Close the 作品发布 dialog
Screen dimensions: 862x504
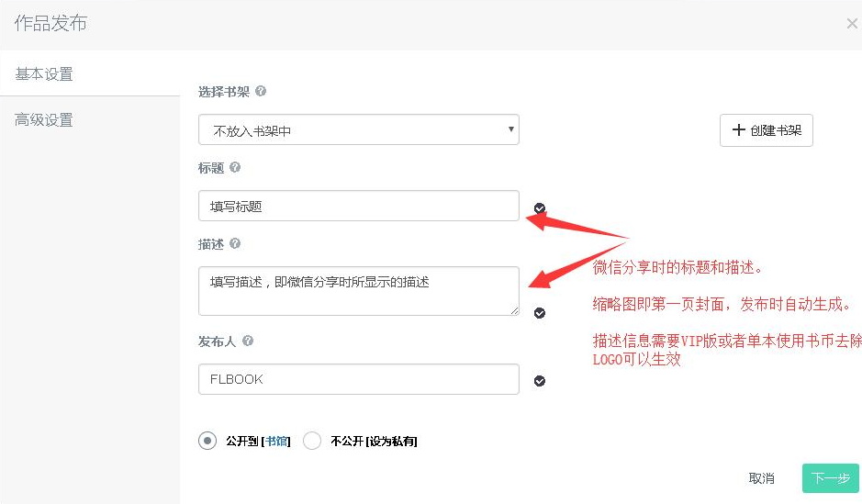(x=852, y=23)
